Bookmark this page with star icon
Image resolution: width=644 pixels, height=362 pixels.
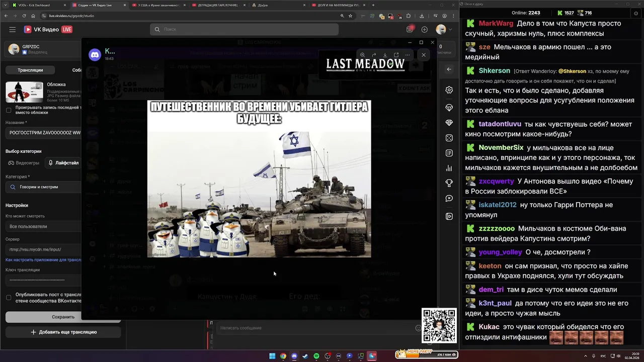351,16
